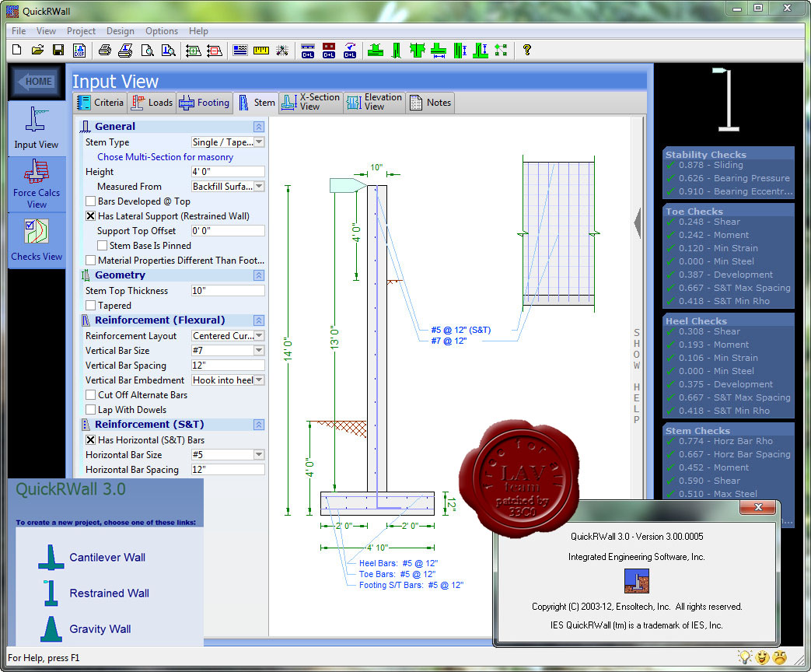Click the grid crosshair toolbar icon
811x672 pixels.
282,51
